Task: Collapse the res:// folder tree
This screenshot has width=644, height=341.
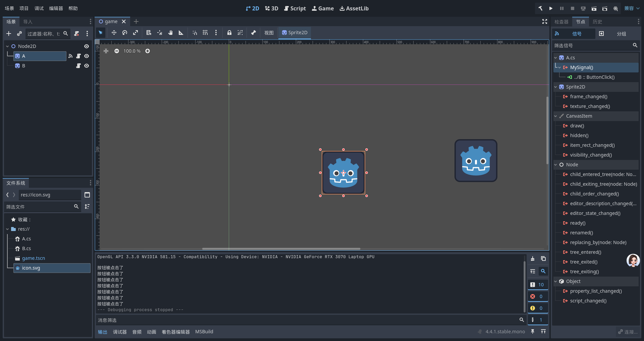Action: [x=7, y=229]
